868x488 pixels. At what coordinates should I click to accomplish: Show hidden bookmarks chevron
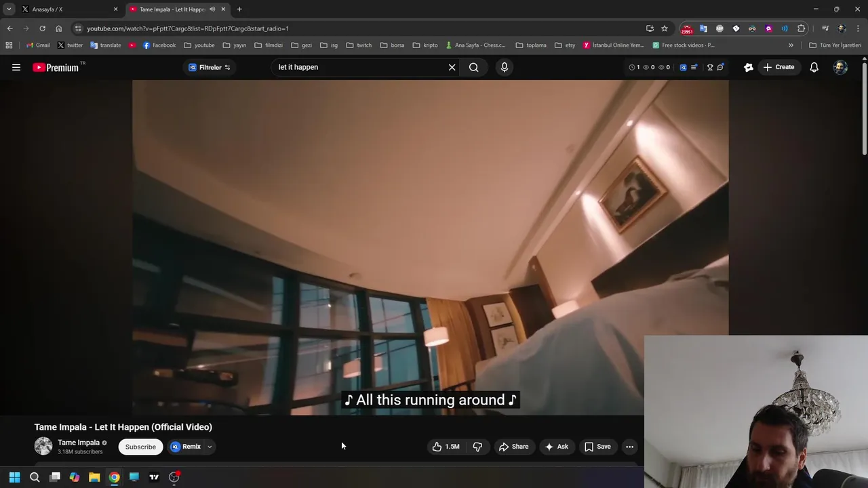(x=791, y=45)
